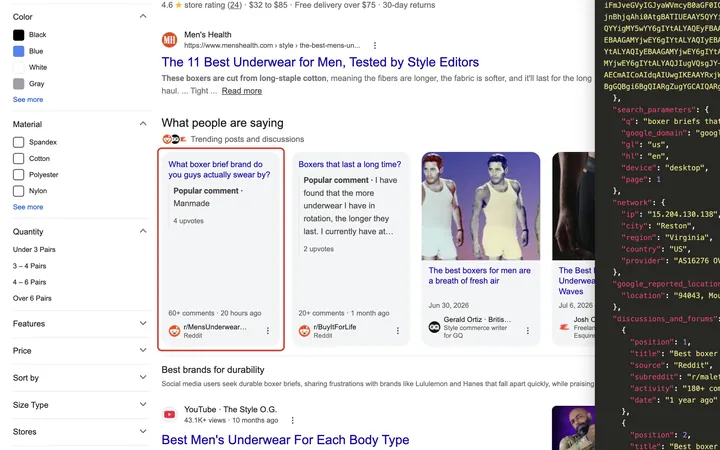Expand the Size Type filter section
Viewport: 720px width, 450px height.
tap(143, 405)
